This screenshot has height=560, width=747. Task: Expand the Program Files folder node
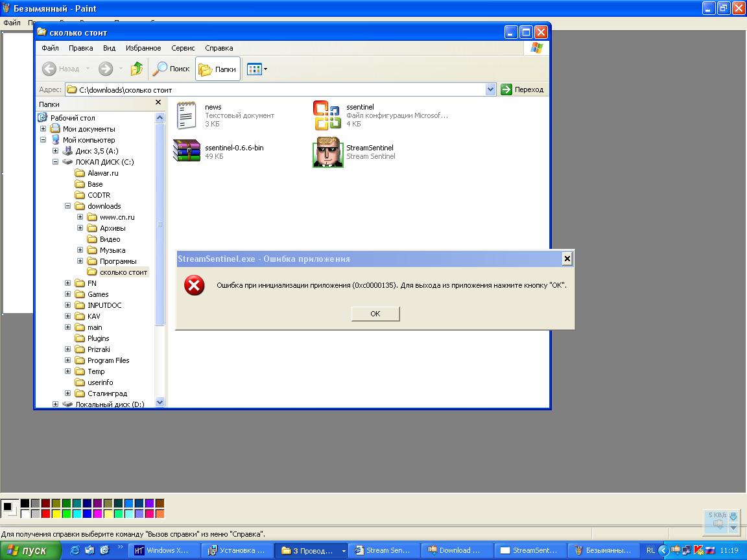[67, 360]
